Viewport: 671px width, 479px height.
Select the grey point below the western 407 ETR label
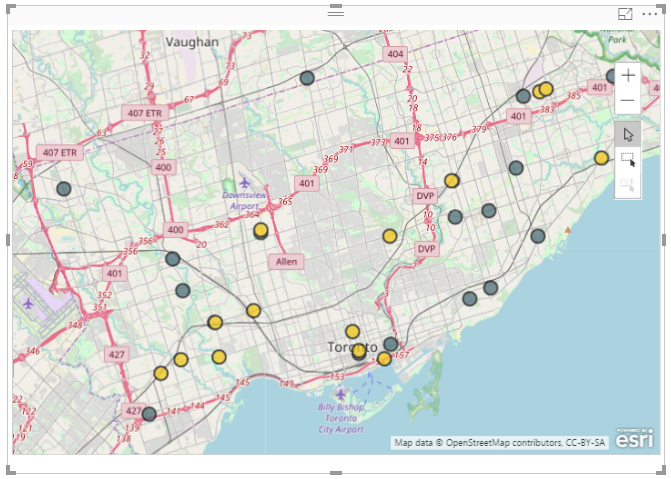64,189
